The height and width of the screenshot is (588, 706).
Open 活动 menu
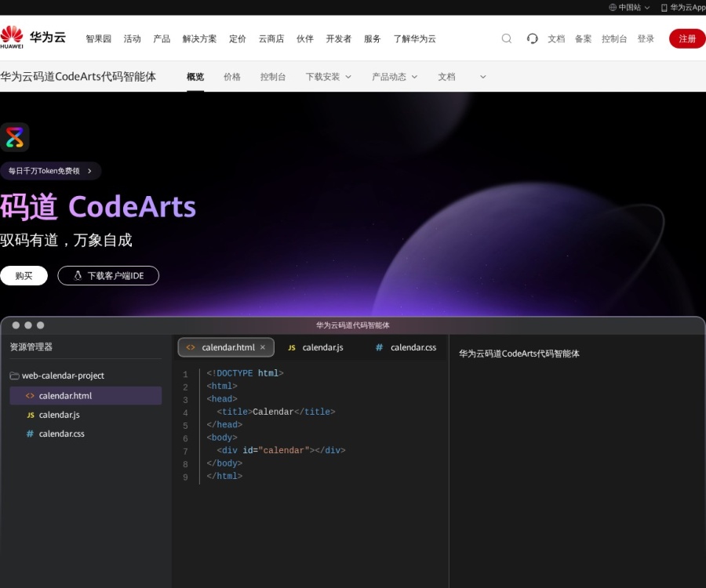pyautogui.click(x=133, y=38)
